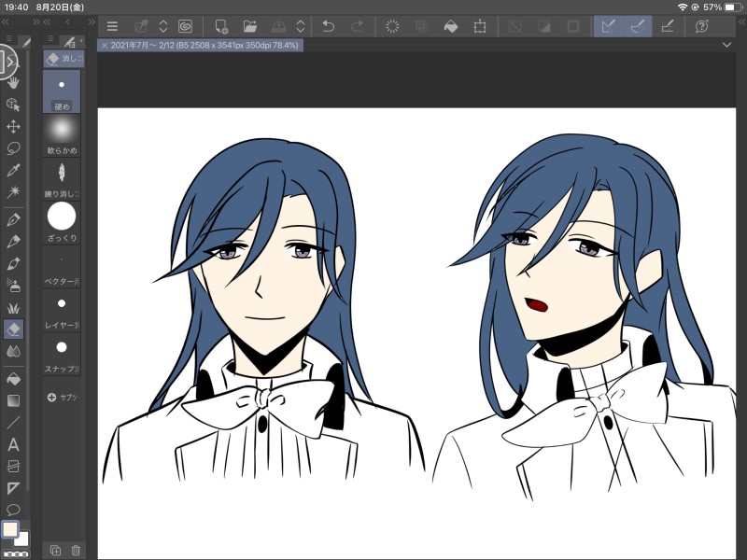The image size is (747, 560).
Task: Check battery indicator at 57%
Action: coord(732,7)
